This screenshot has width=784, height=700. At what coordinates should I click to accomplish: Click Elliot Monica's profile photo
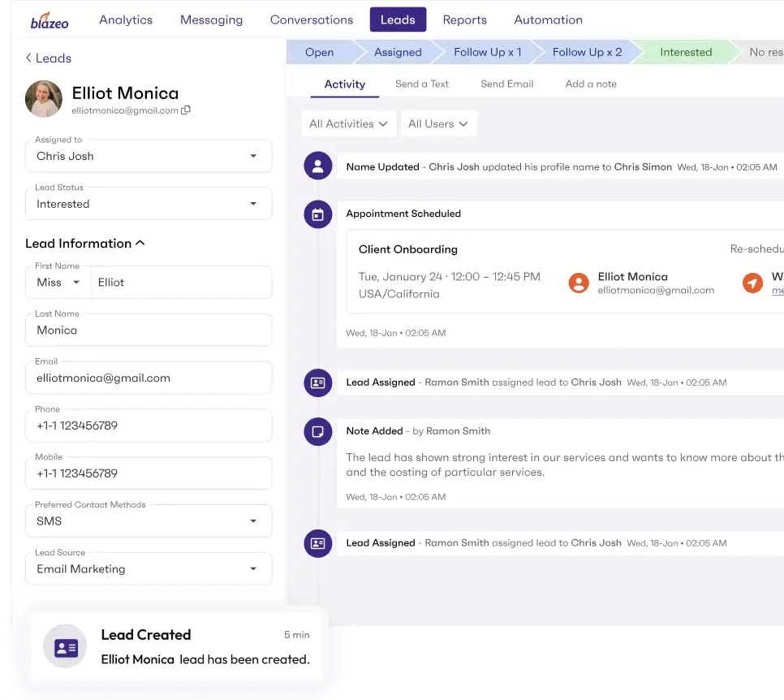coord(44,99)
